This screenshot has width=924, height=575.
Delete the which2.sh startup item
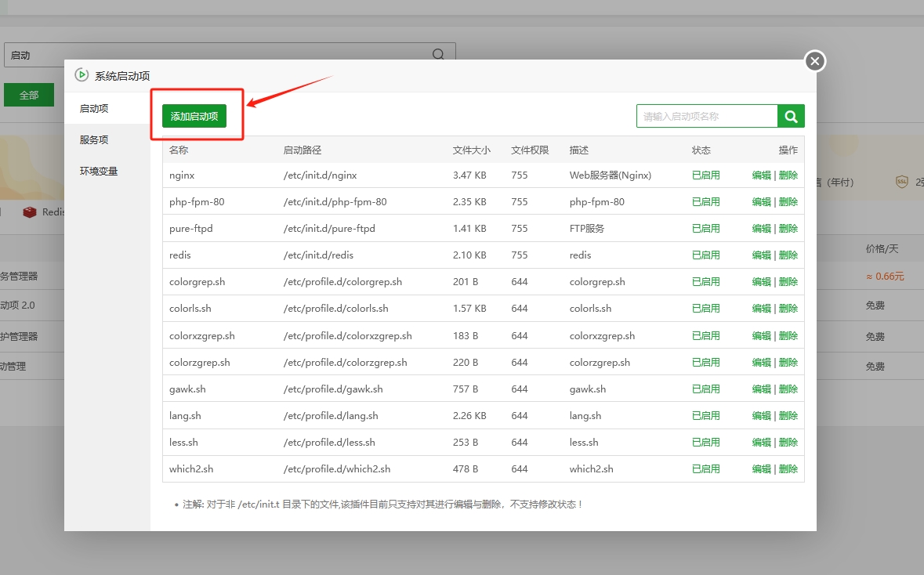[788, 469]
